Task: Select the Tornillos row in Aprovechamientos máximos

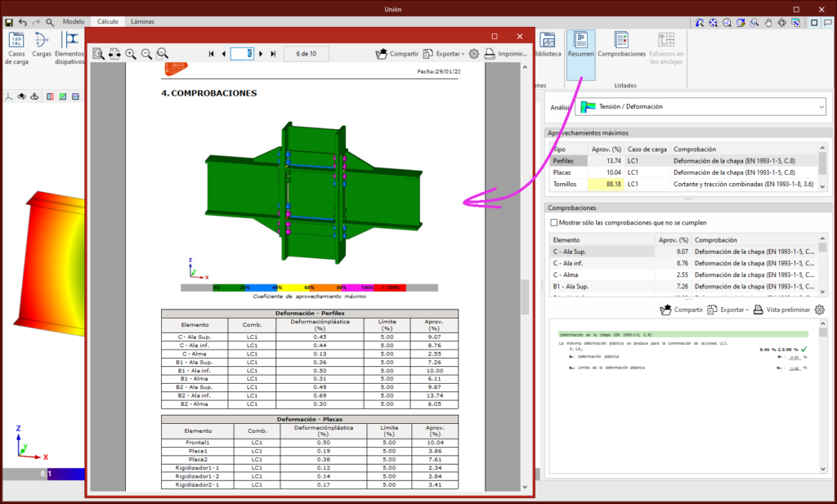Action: (564, 185)
